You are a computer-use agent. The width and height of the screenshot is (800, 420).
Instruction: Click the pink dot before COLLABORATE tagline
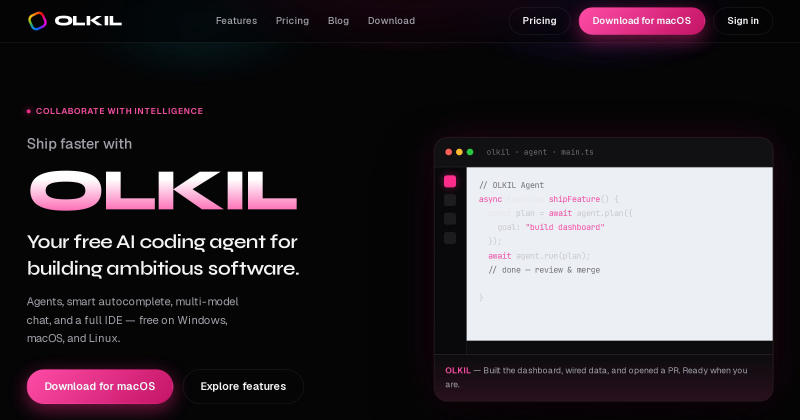point(29,111)
